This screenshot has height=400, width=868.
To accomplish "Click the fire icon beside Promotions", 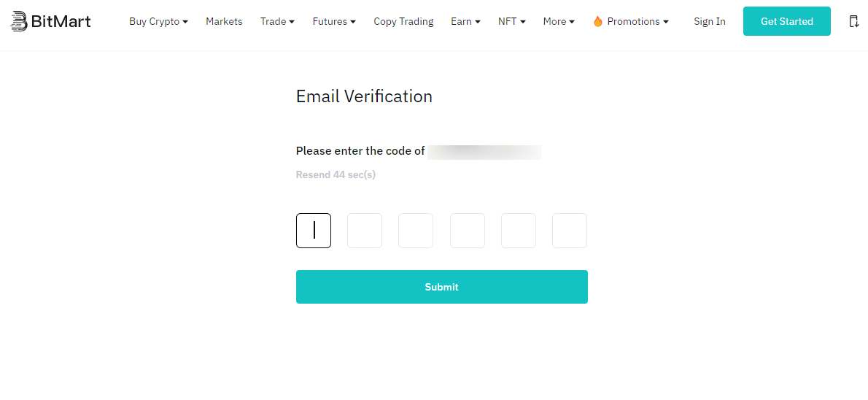I will (x=598, y=22).
